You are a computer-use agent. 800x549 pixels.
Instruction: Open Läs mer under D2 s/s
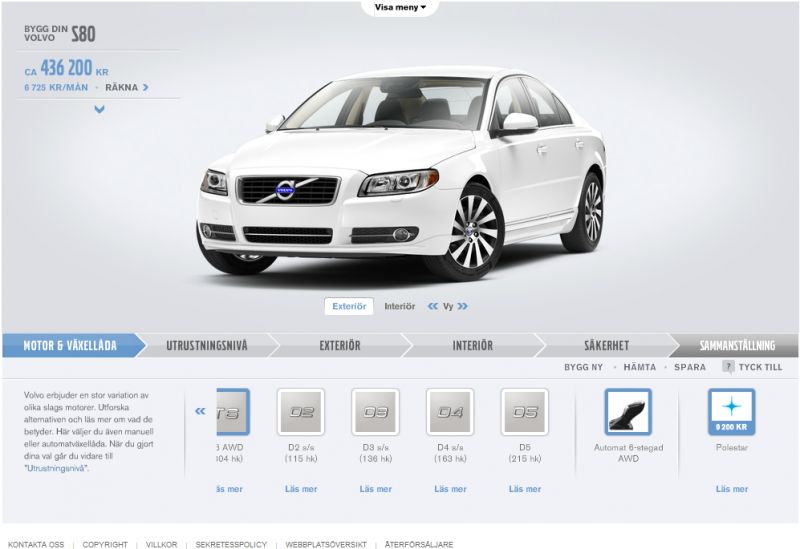[x=301, y=489]
